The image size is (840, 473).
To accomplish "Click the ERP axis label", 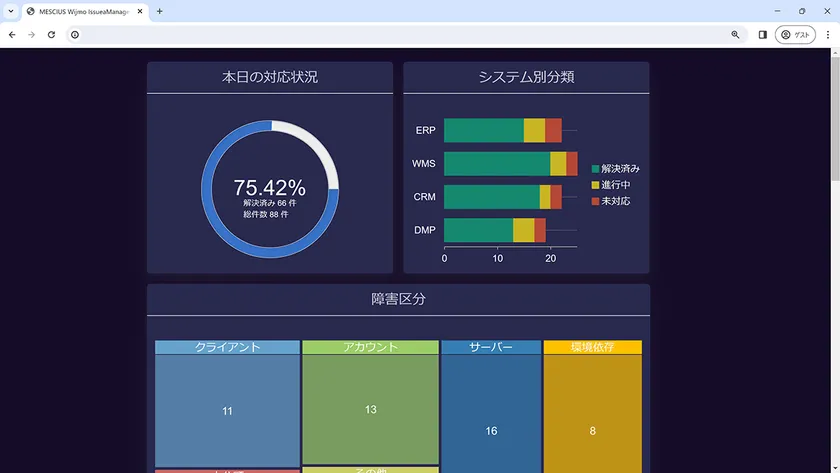I will pyautogui.click(x=425, y=131).
